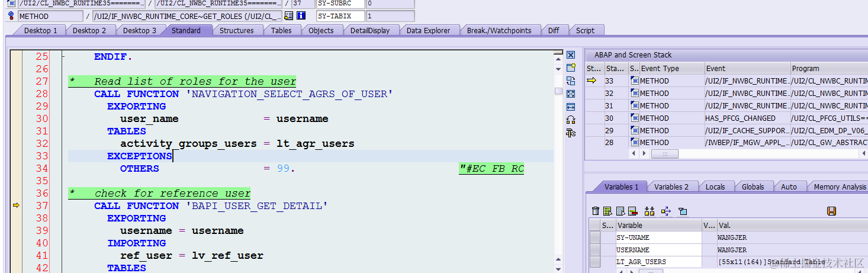
Task: Click the tool settings icon beside editor
Action: click(571, 133)
